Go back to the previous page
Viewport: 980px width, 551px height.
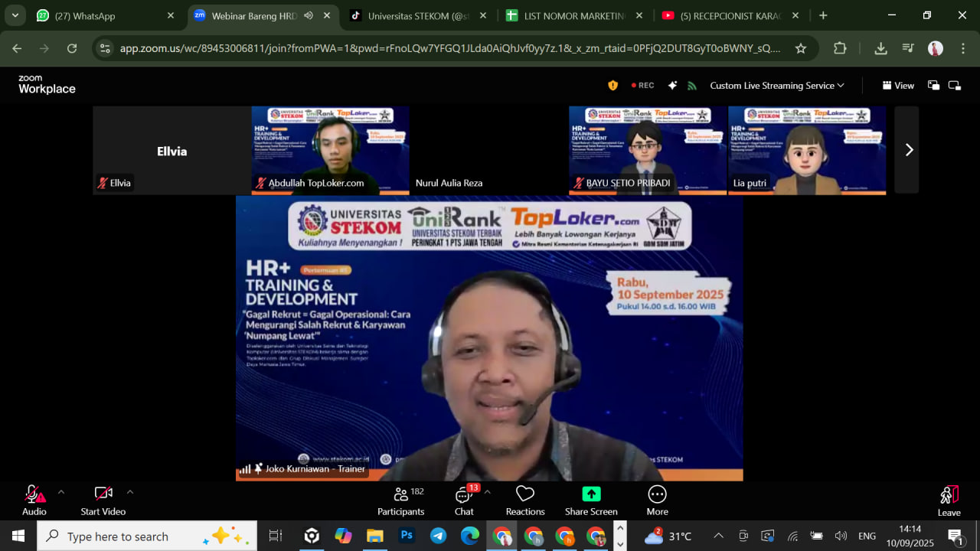(17, 48)
